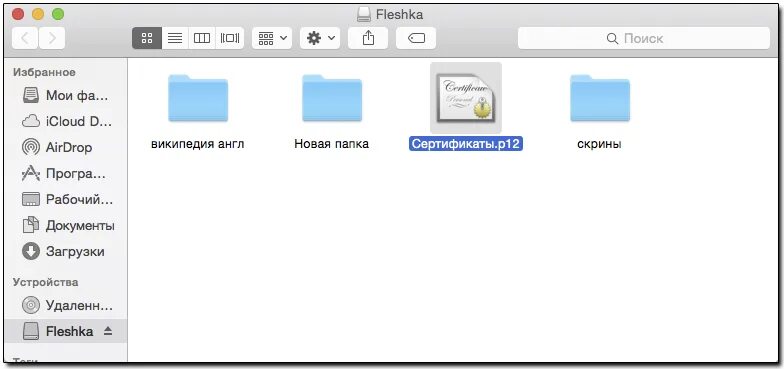Eject the Fleshka drive

[x=108, y=331]
